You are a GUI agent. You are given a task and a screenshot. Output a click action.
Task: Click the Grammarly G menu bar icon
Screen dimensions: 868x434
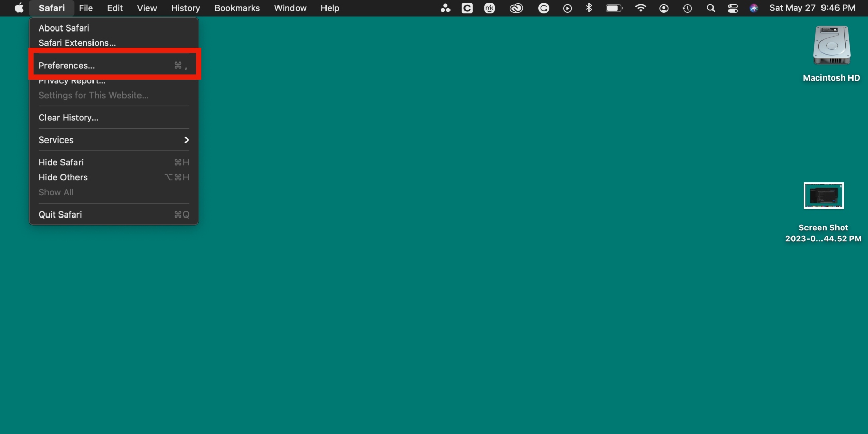(544, 8)
